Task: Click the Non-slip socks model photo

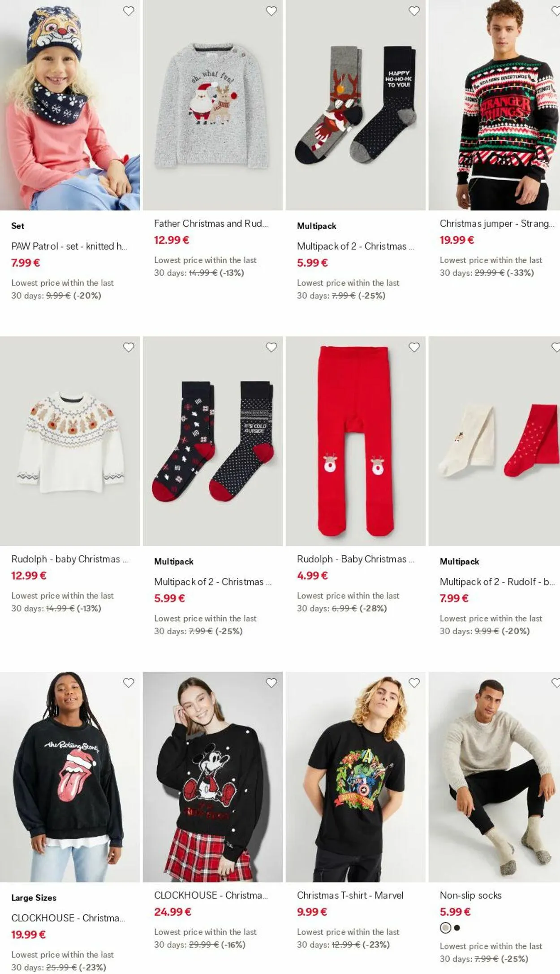Action: point(494,777)
